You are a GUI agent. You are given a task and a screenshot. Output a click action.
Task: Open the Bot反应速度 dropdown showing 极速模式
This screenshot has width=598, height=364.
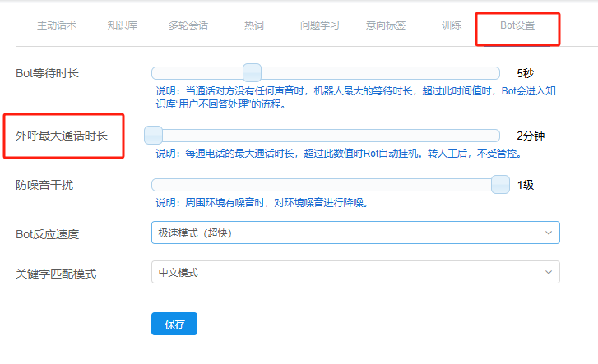[x=355, y=233]
